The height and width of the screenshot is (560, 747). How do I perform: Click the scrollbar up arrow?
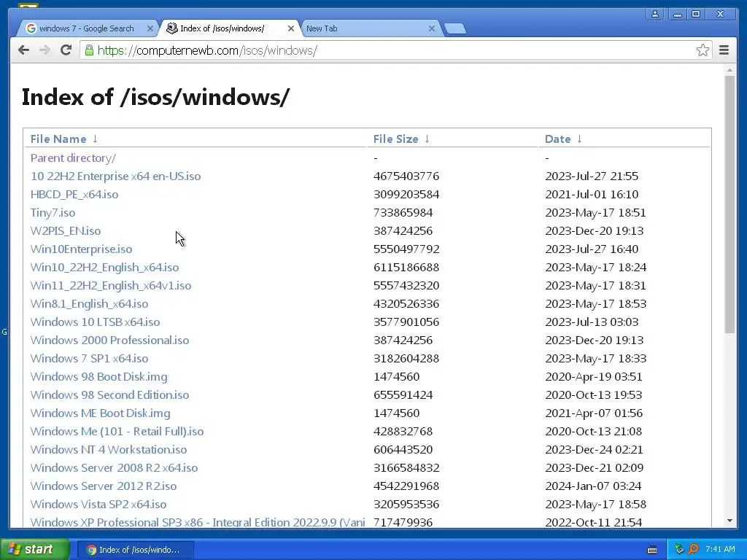pos(729,70)
